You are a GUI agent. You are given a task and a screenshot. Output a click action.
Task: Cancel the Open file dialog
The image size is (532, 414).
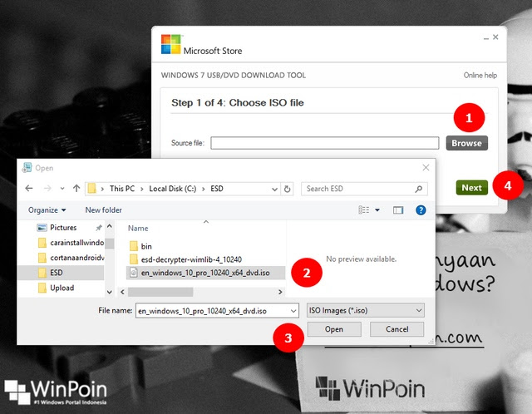point(397,329)
